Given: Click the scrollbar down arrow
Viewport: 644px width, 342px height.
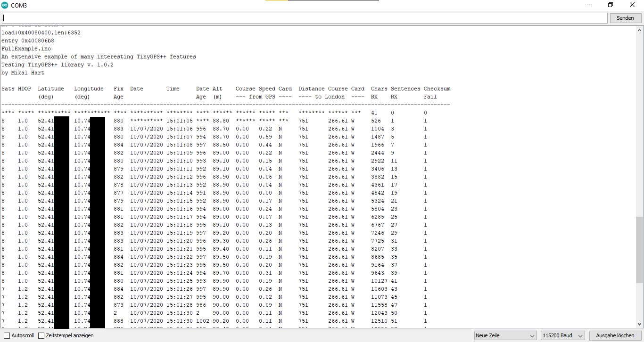Looking at the screenshot, I should 640,324.
